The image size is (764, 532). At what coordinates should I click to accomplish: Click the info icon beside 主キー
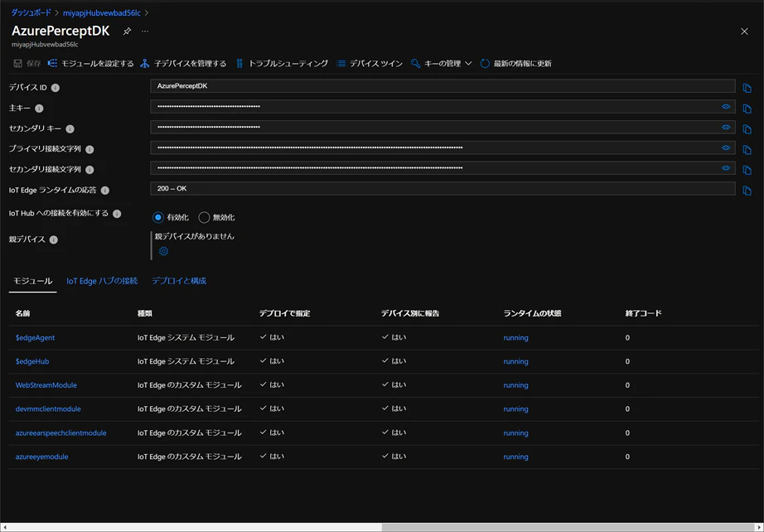[x=39, y=109]
